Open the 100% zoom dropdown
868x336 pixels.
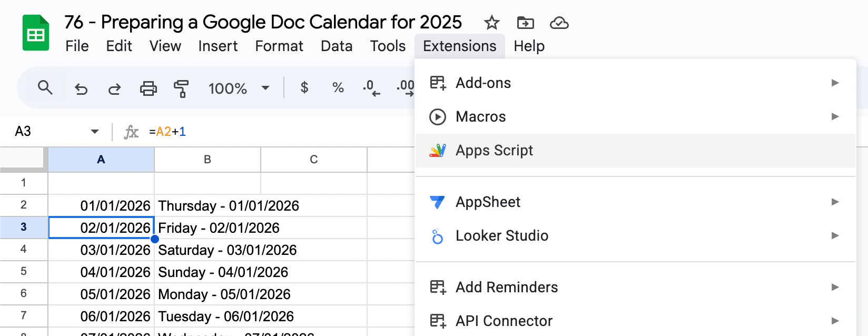(239, 88)
